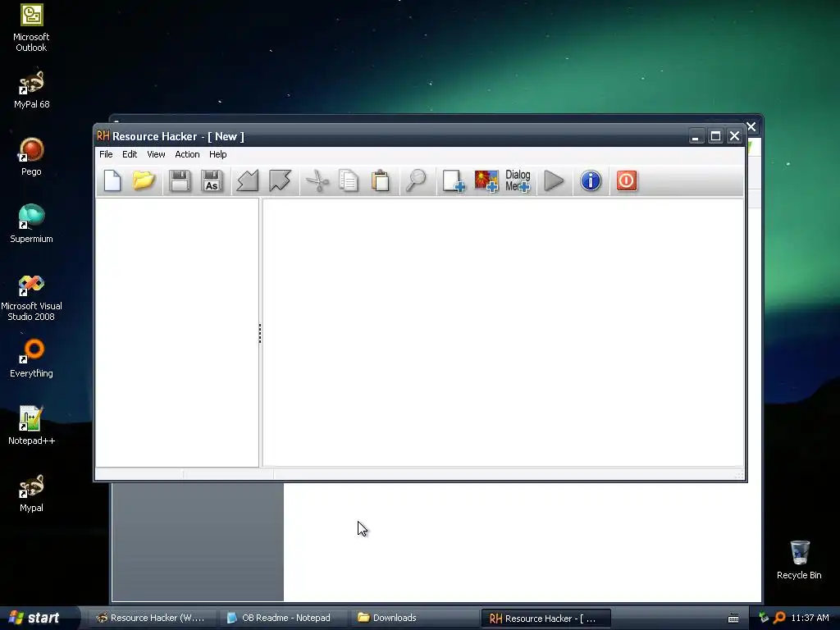Screen dimensions: 840x630
Task: Click inside the right editor pane
Action: coord(503,332)
